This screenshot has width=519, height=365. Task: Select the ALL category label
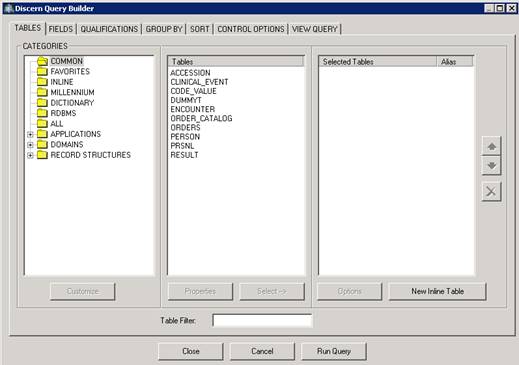pyautogui.click(x=57, y=124)
